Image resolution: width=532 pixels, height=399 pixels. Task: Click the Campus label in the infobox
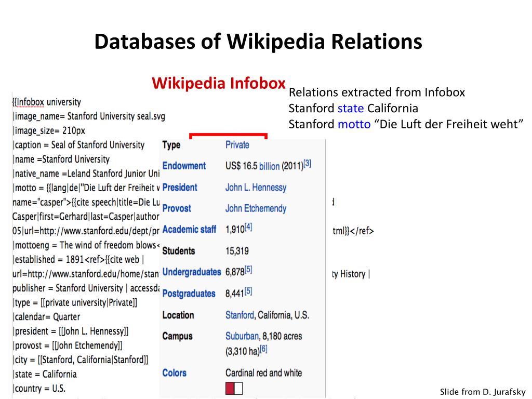tap(178, 336)
